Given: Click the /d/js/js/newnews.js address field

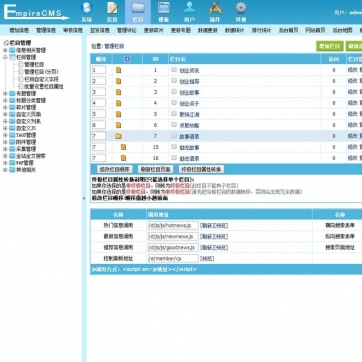Looking at the screenshot, I should click(173, 237).
